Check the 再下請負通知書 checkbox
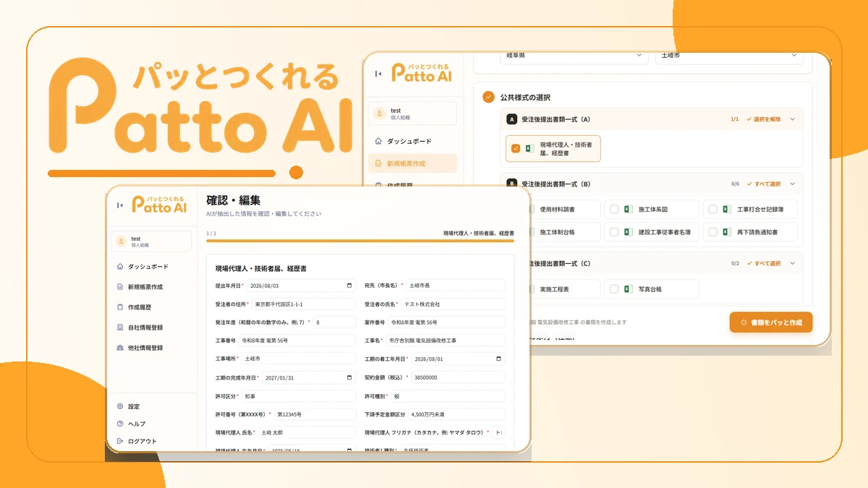The image size is (868, 488). pos(712,232)
